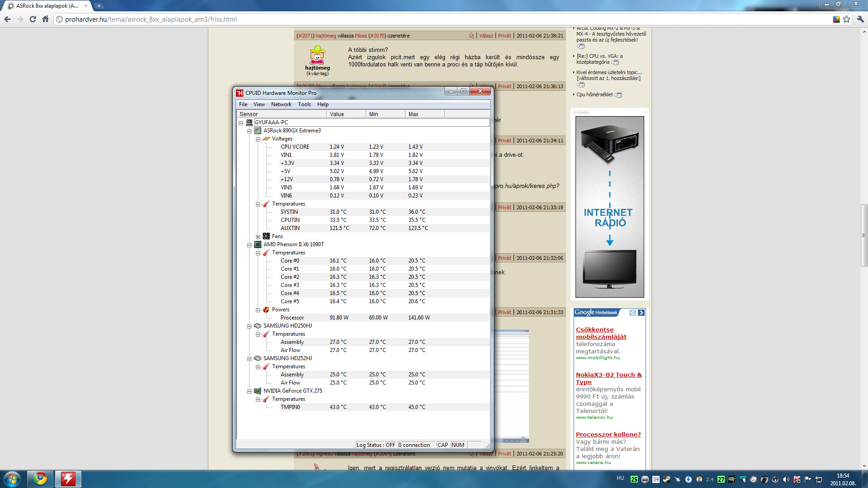The image size is (868, 488).
Task: Click the volume speaker tray icon
Action: click(x=786, y=479)
